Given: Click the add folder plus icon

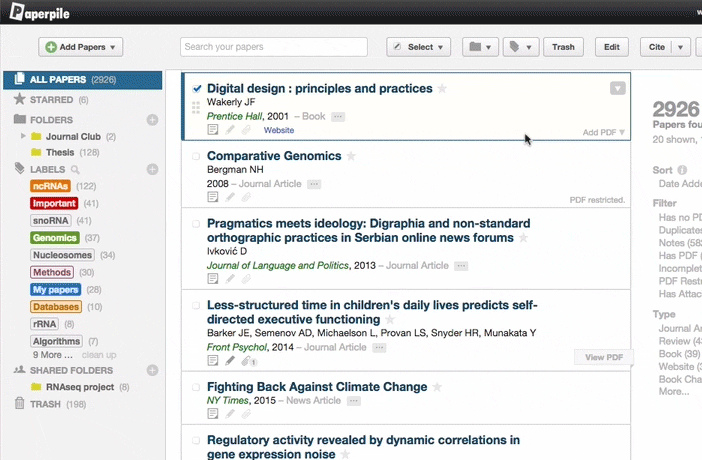Looking at the screenshot, I should [153, 120].
